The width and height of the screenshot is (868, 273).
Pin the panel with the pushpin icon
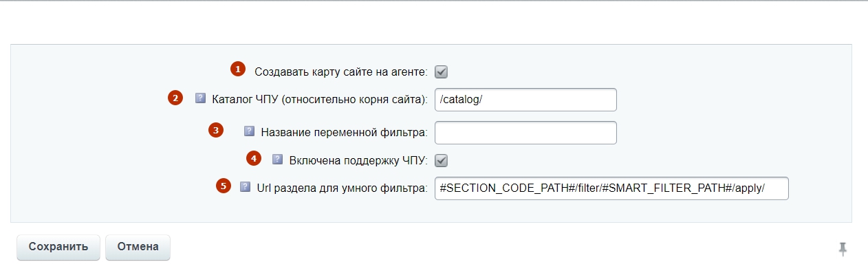[x=843, y=249]
